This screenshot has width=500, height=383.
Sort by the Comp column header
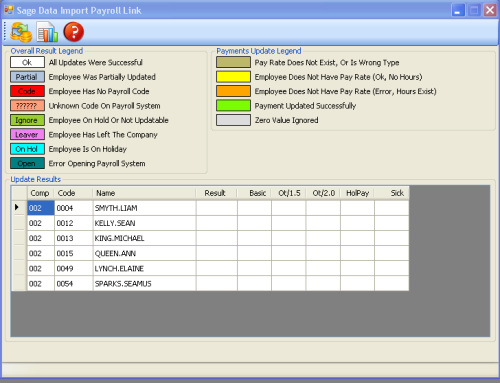coord(41,193)
